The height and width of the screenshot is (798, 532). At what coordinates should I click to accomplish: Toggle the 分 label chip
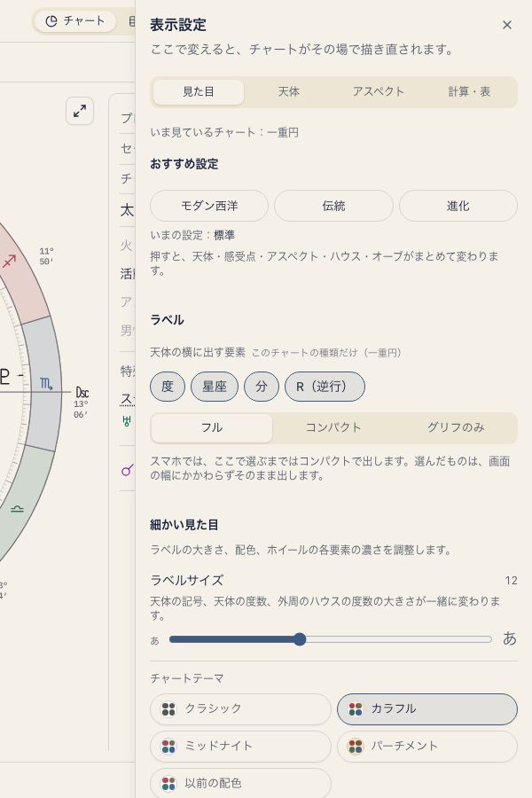click(x=262, y=387)
